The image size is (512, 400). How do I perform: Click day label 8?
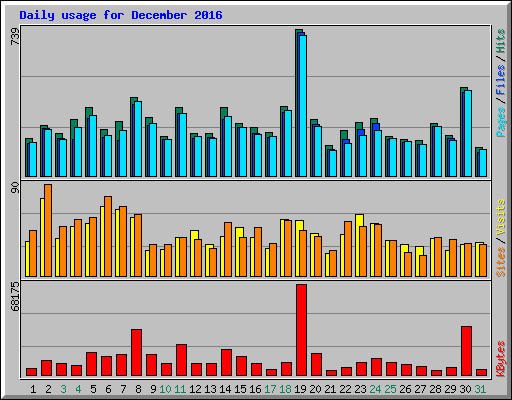[138, 389]
